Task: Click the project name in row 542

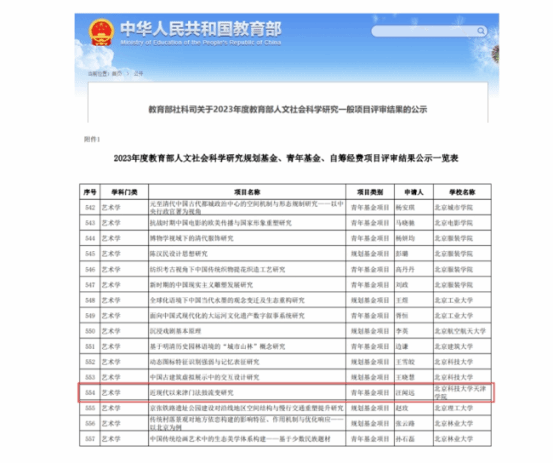Action: [247, 207]
